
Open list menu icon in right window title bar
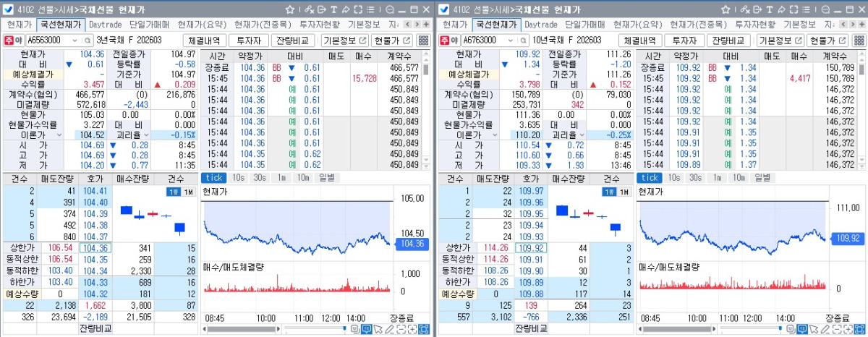coord(805,9)
